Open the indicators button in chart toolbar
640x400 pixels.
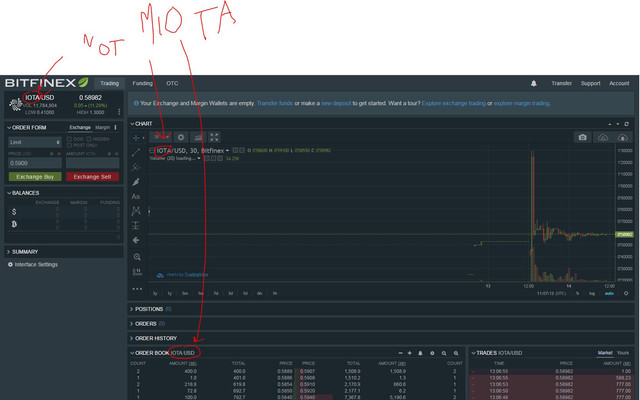click(198, 137)
